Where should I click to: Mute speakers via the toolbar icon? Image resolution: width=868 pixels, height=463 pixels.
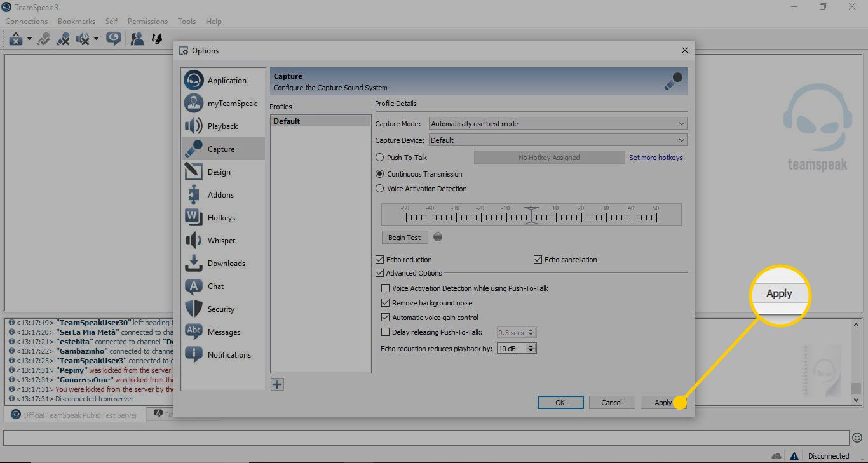pyautogui.click(x=83, y=39)
